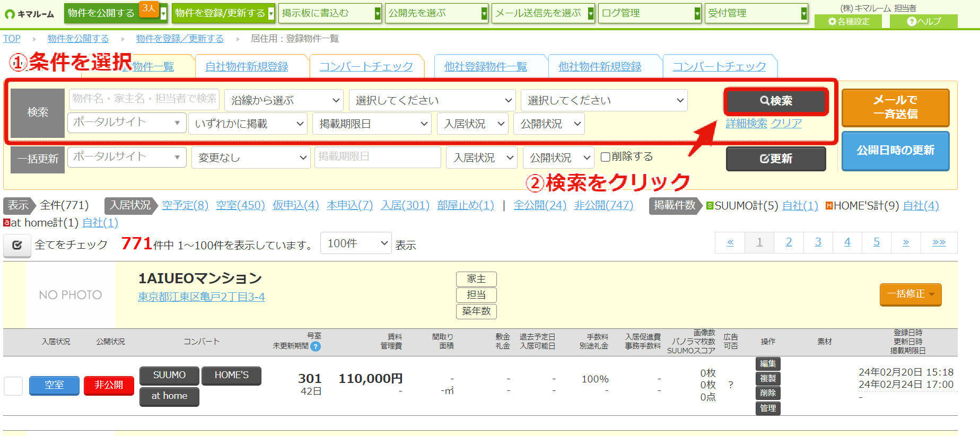Filter by 入居(301) link
This screenshot has height=436, width=980.
405,205
